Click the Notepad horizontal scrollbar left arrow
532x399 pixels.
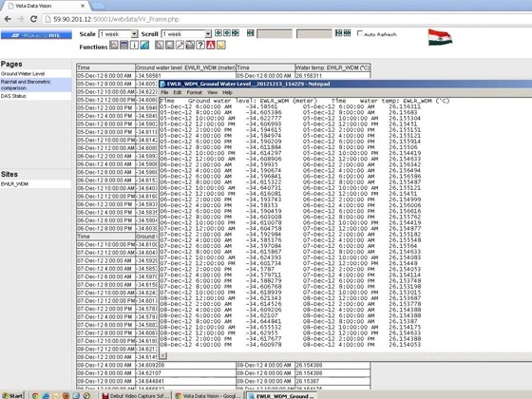163,355
